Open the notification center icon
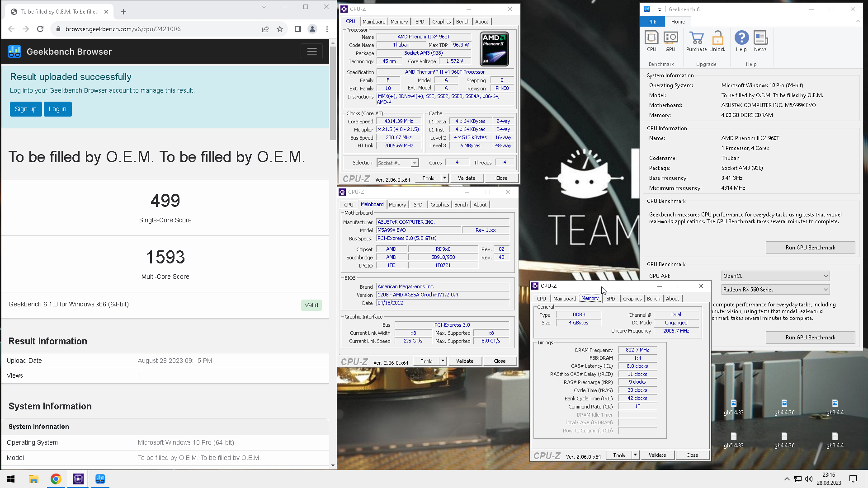The width and height of the screenshot is (868, 488). pyautogui.click(x=853, y=479)
